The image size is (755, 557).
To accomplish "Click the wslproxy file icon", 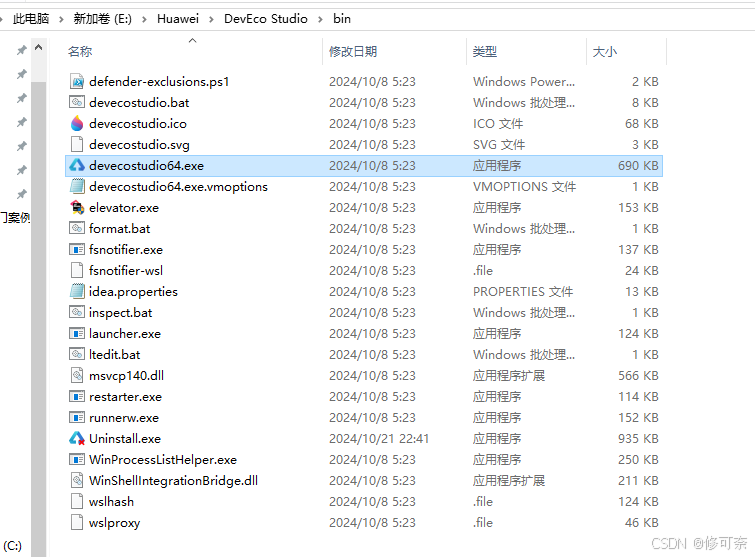I will (77, 522).
